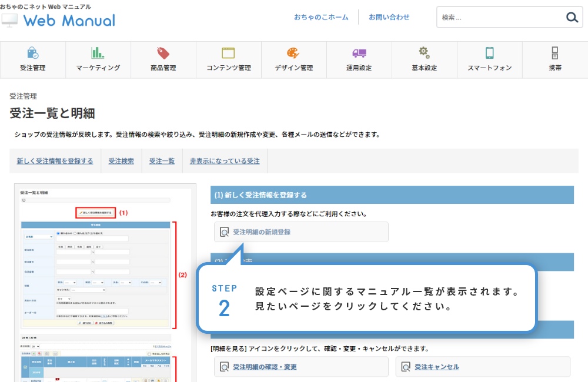Open the スマートフォン phone icon

489,53
